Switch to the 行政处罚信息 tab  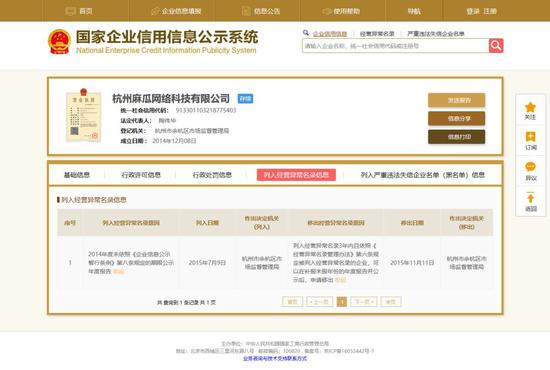(212, 175)
